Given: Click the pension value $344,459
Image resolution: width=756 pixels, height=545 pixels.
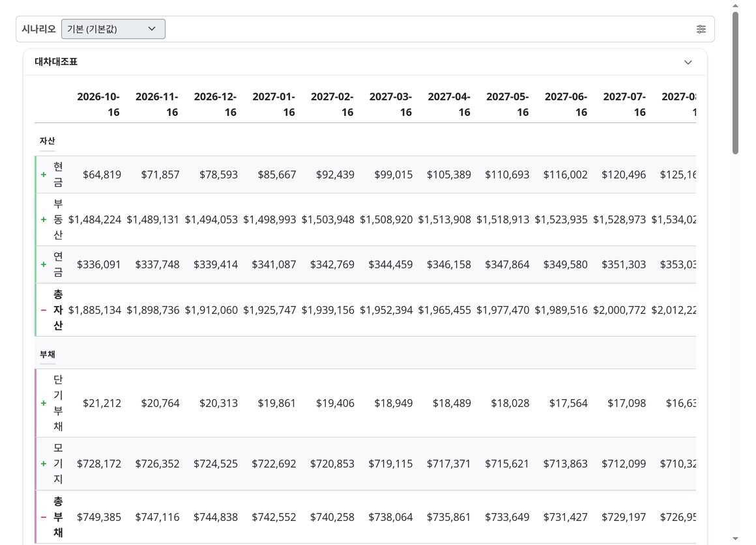Looking at the screenshot, I should pos(390,264).
